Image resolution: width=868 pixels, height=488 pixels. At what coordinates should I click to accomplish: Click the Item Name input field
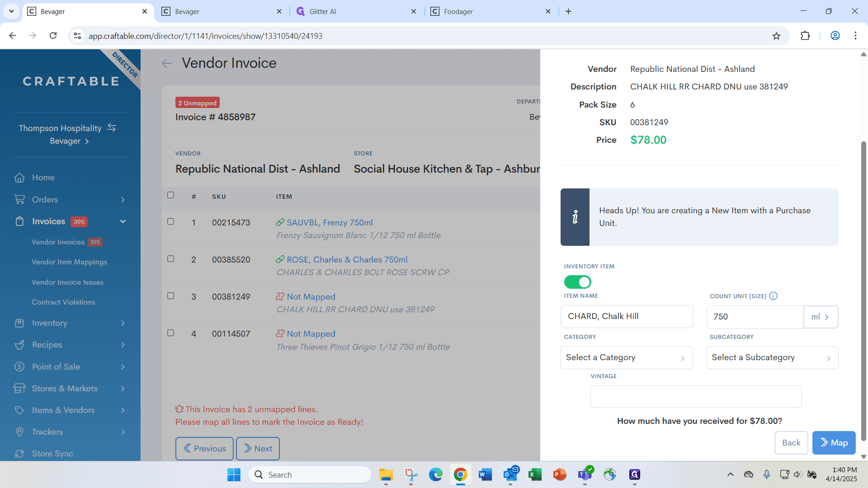coord(627,316)
